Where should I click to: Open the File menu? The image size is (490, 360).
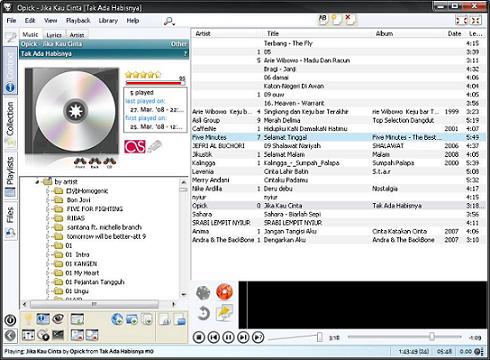tap(11, 21)
